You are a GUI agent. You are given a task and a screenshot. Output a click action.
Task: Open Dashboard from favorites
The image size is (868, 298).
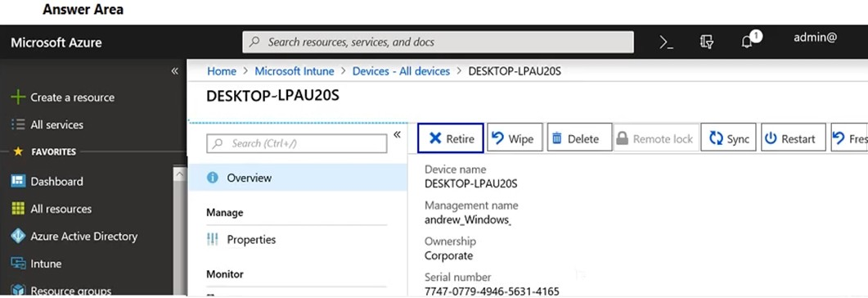tap(47, 181)
